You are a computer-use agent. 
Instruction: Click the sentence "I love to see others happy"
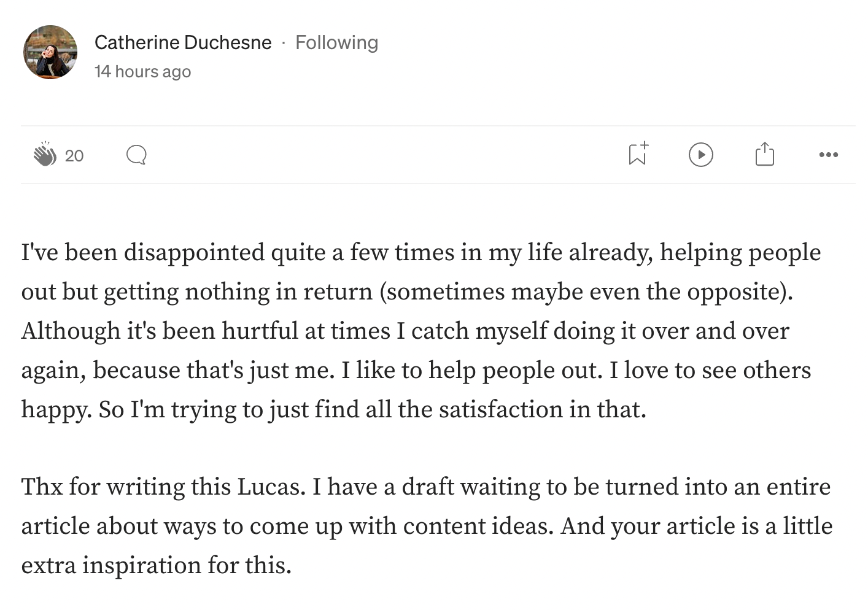click(416, 390)
